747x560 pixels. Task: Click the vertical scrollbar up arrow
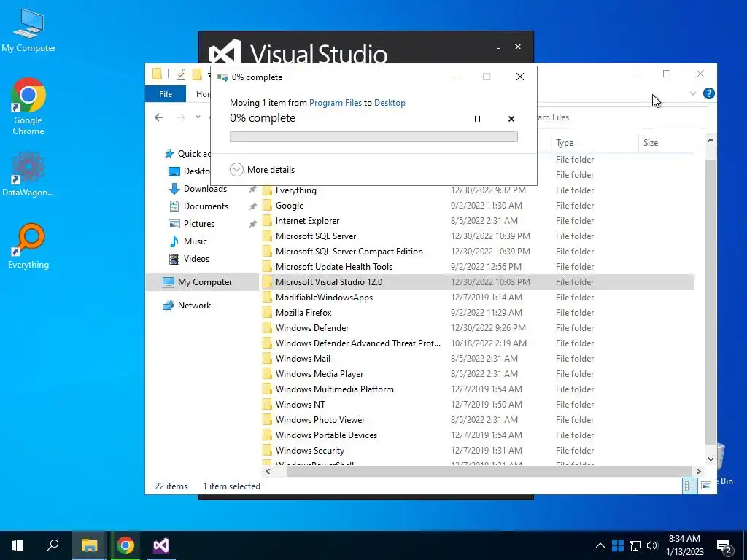click(711, 141)
